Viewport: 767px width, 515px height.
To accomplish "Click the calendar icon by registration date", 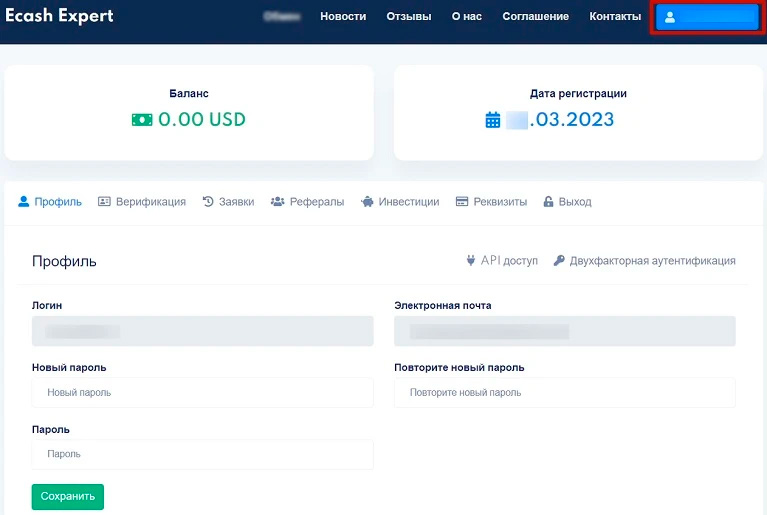I will (492, 120).
